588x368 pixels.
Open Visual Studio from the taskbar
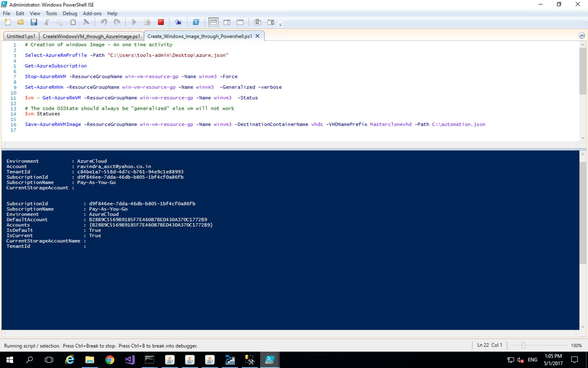129,360
